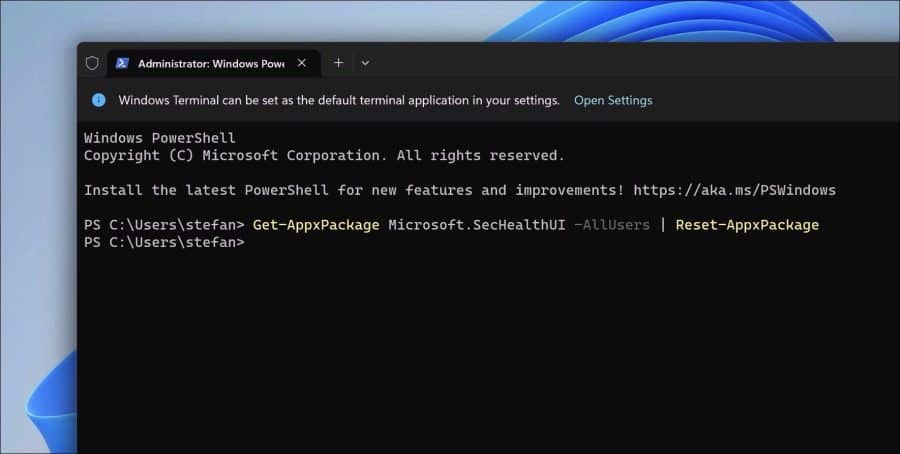The height and width of the screenshot is (454, 900).
Task: Open Settings link in the notification bar
Action: (613, 100)
